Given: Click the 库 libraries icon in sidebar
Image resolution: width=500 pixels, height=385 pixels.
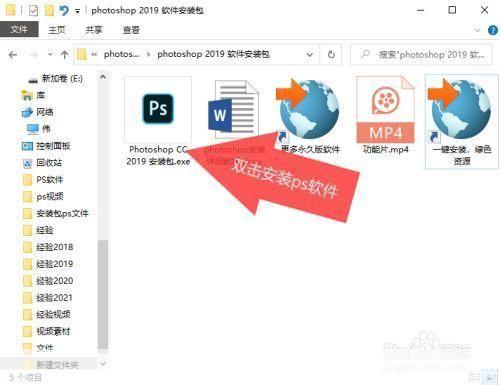Looking at the screenshot, I should [x=27, y=96].
